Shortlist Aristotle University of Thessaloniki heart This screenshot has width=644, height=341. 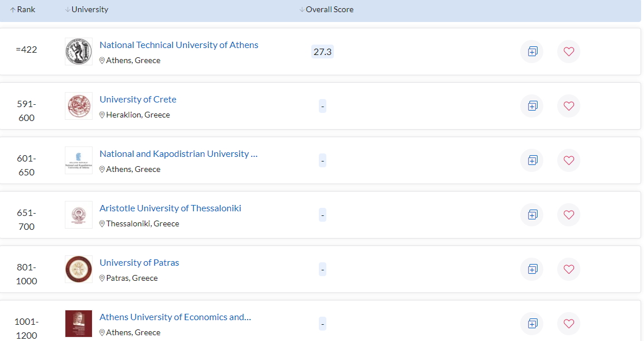pyautogui.click(x=568, y=215)
